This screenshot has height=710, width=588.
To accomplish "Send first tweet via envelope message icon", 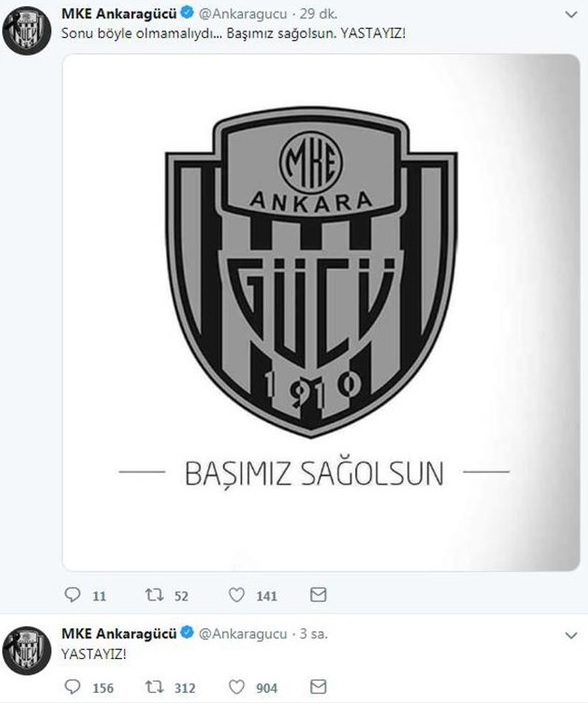I will point(318,595).
